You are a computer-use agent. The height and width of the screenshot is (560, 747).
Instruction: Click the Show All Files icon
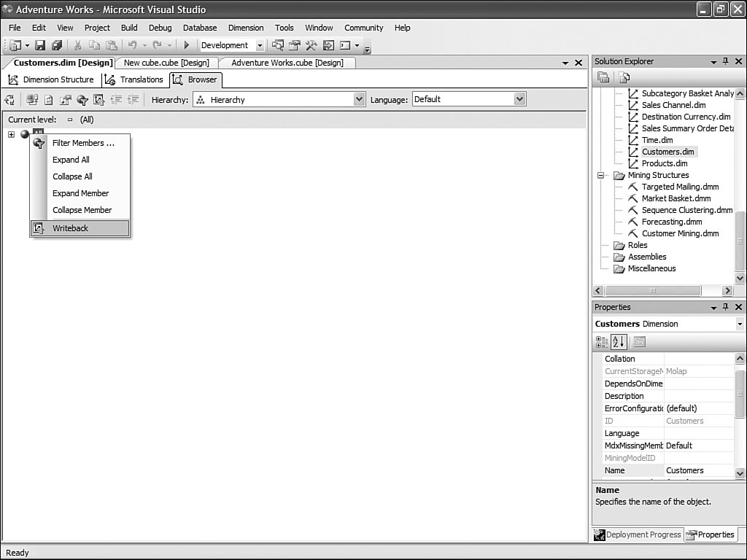tap(624, 77)
